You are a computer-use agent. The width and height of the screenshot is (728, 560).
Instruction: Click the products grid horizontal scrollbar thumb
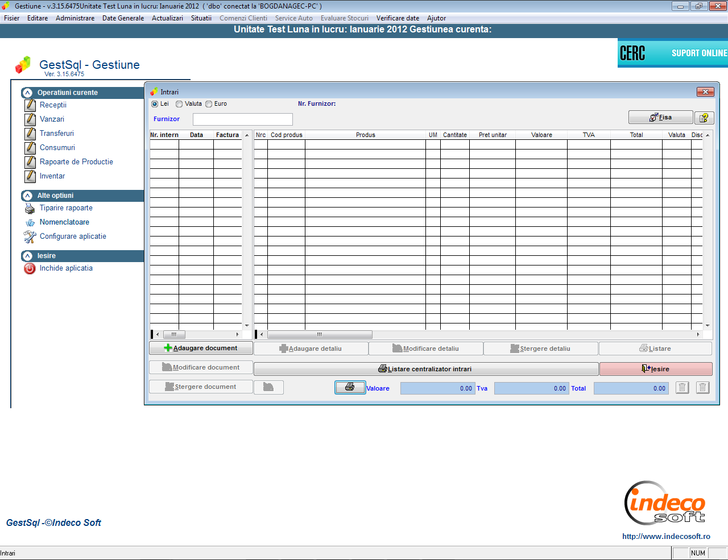(x=320, y=335)
